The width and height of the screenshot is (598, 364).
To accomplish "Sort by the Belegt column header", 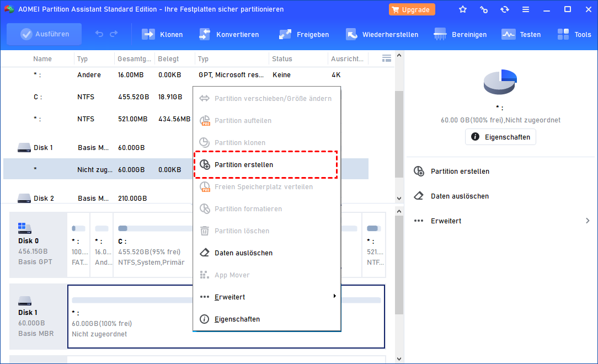I will [168, 58].
